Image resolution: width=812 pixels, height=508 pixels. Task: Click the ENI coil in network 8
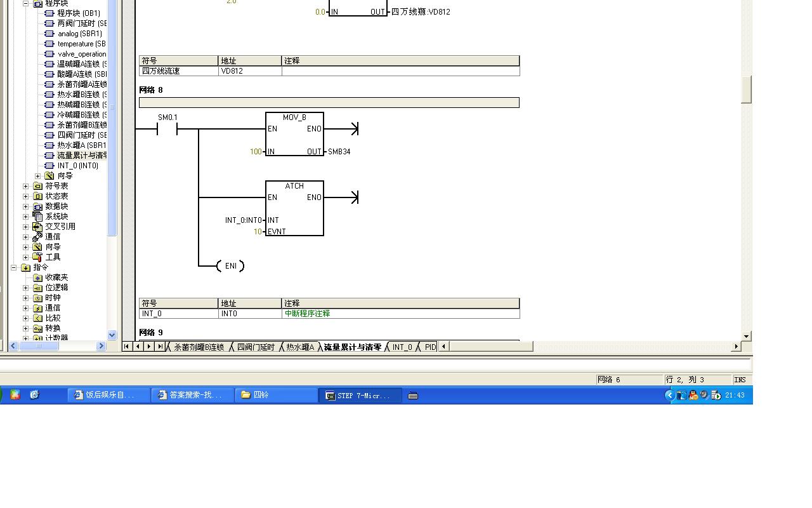pyautogui.click(x=230, y=266)
